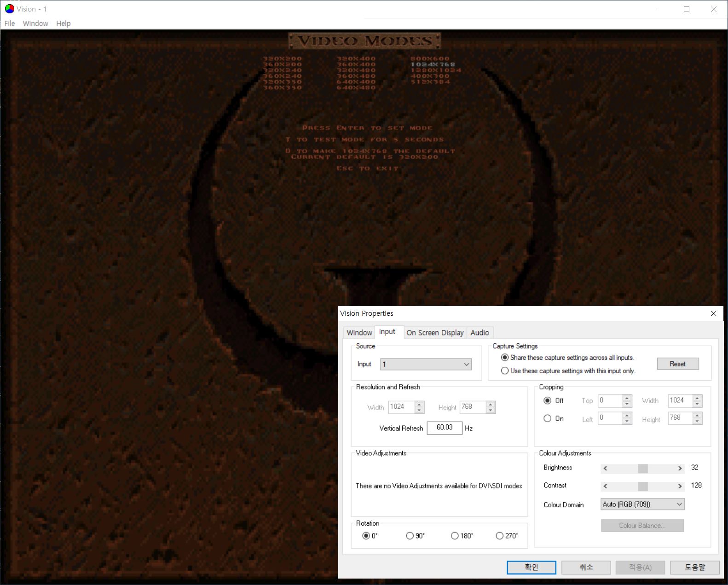Click Brightness slider left arrow

(x=606, y=468)
